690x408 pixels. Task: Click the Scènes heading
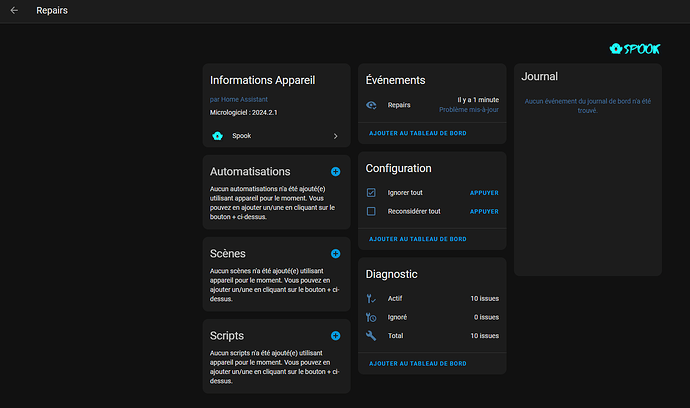[228, 254]
